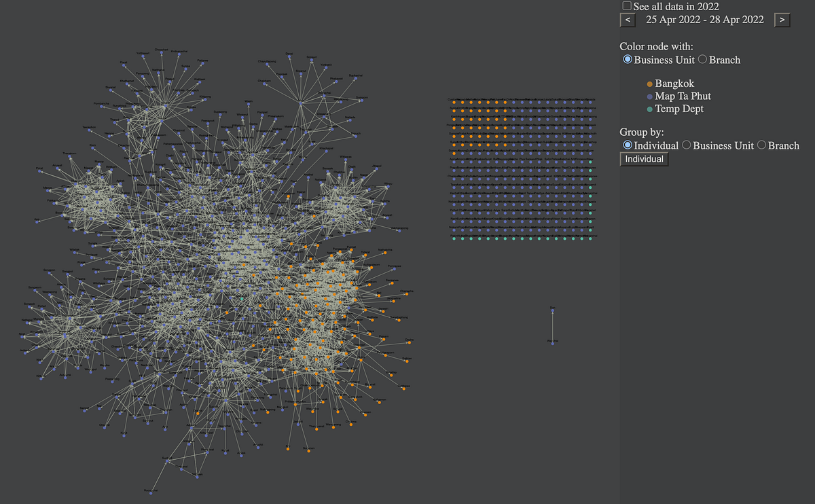Go to previous date range with "<" button
Image resolution: width=815 pixels, height=504 pixels.
point(627,20)
